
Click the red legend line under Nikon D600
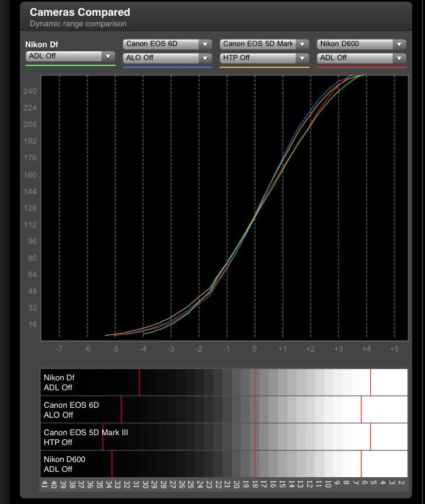pos(361,67)
